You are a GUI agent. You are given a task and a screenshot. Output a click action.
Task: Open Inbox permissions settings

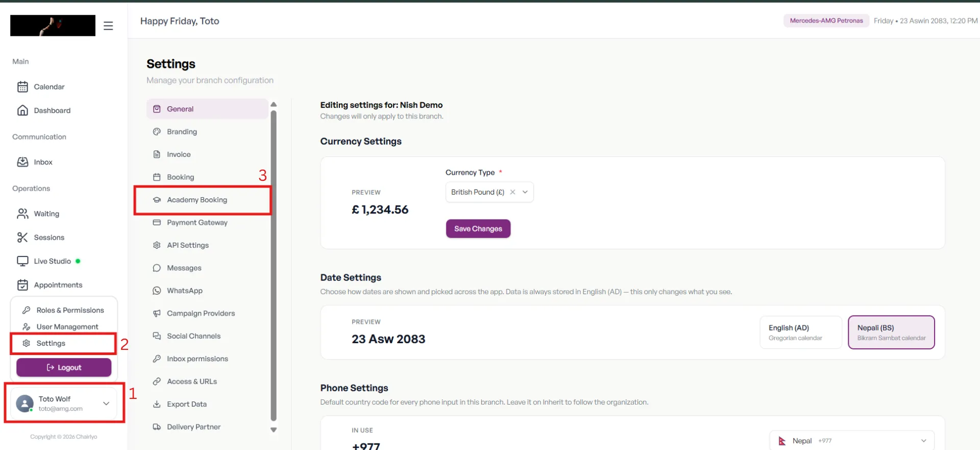point(207,359)
